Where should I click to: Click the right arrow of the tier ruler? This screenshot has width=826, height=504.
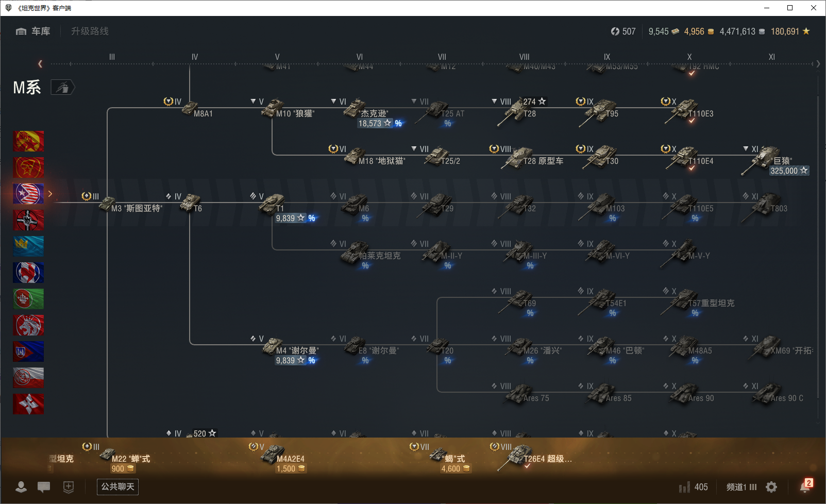point(818,64)
